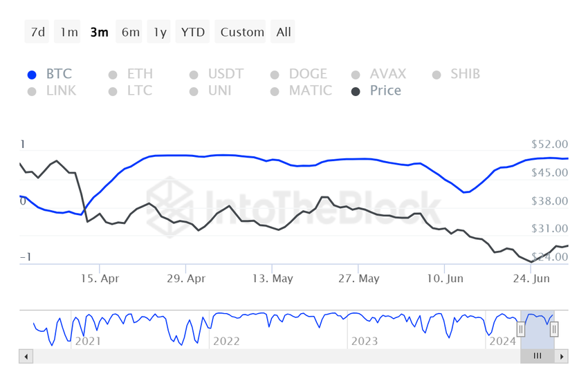This screenshot has width=588, height=392.
Task: Grab the right range handle in the navigator
Action: tap(554, 329)
